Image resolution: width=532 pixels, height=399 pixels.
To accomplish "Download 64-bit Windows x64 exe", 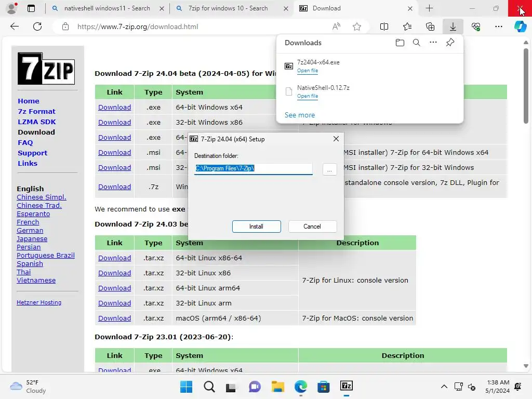I will pos(114,107).
